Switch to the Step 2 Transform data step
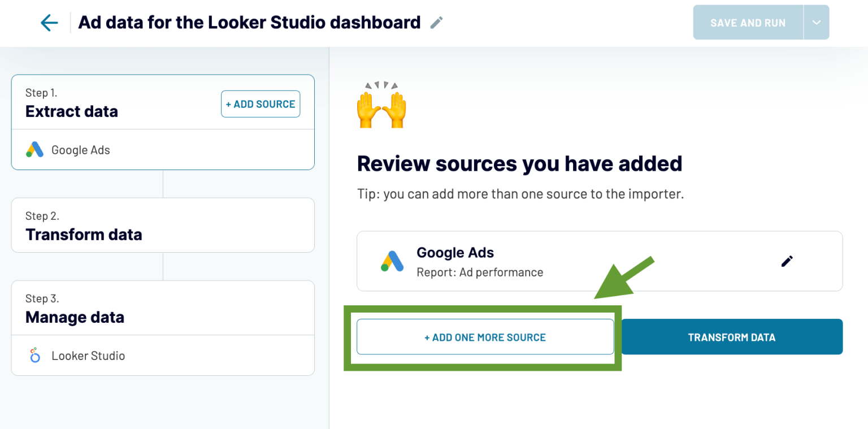This screenshot has height=429, width=868. point(84,234)
